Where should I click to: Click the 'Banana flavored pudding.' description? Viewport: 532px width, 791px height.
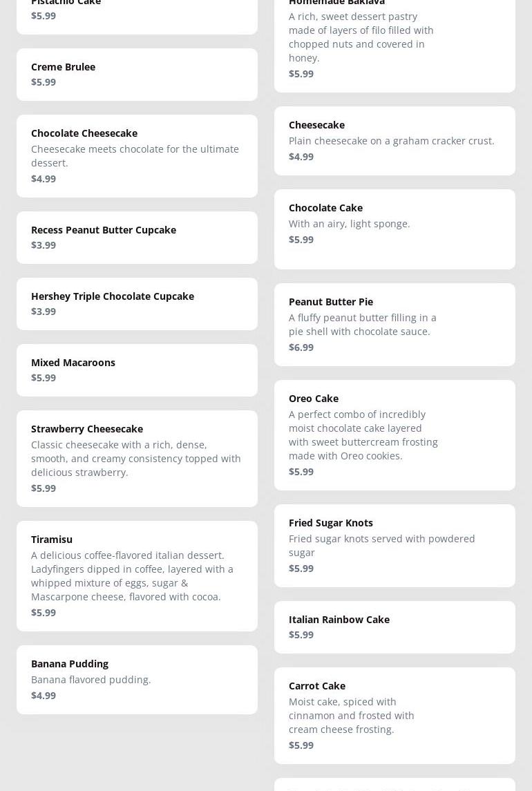click(x=91, y=680)
